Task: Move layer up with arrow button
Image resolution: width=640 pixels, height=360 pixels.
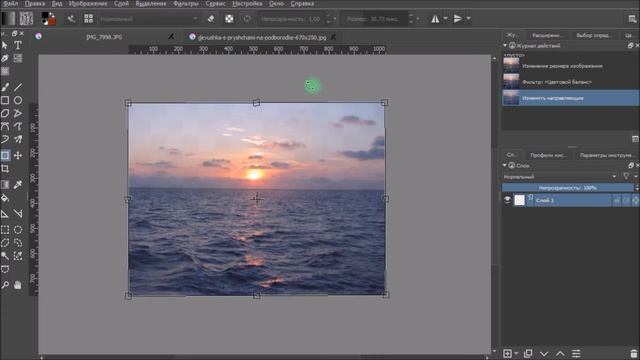Action: (560, 353)
